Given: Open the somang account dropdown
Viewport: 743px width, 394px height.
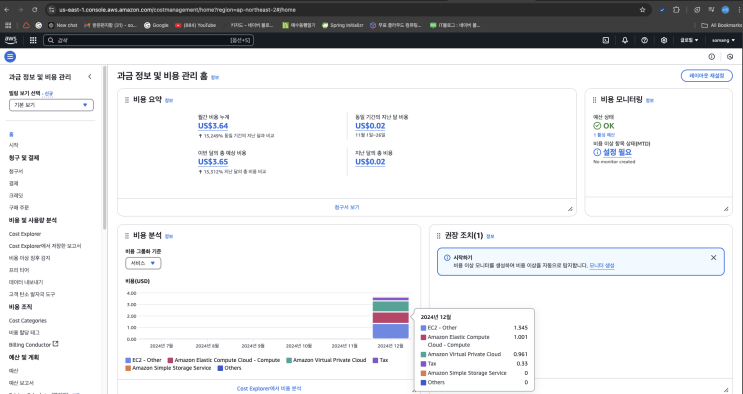Looking at the screenshot, I should [724, 40].
